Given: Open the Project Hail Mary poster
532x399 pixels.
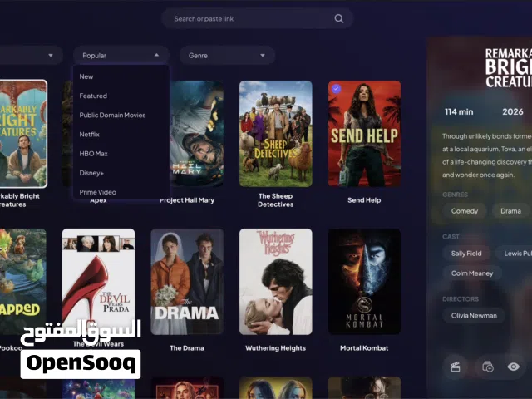Looking at the screenshot, I should click(196, 134).
